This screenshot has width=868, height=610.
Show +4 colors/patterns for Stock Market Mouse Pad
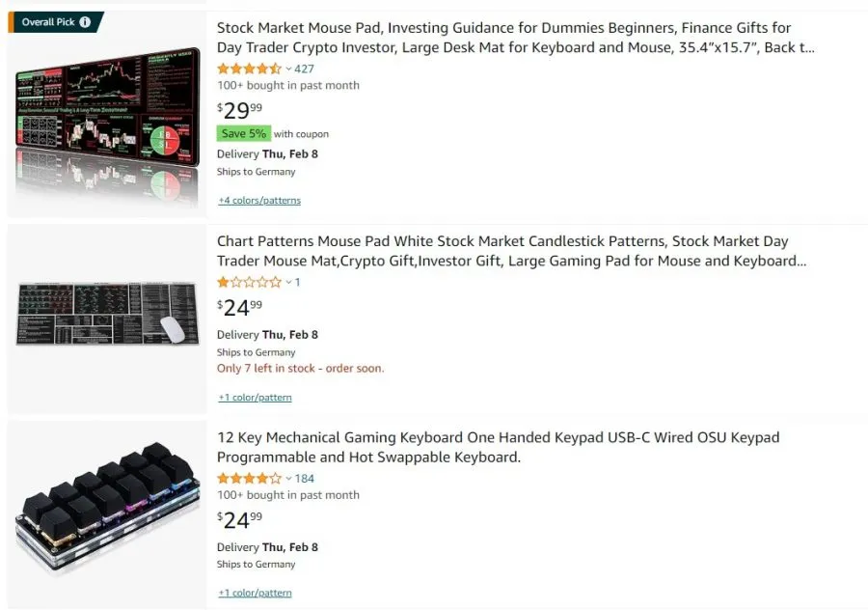258,200
